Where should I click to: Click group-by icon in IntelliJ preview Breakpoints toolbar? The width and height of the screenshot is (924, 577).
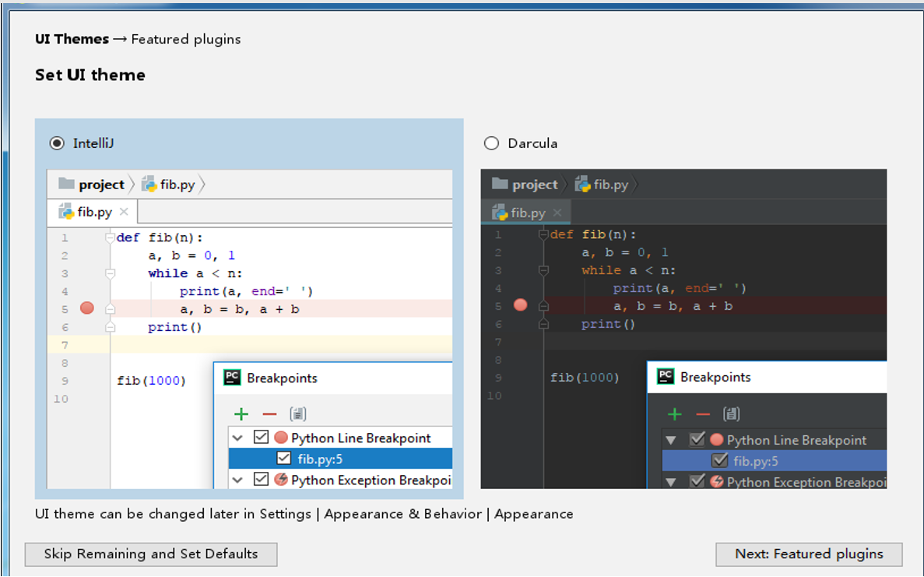click(297, 414)
